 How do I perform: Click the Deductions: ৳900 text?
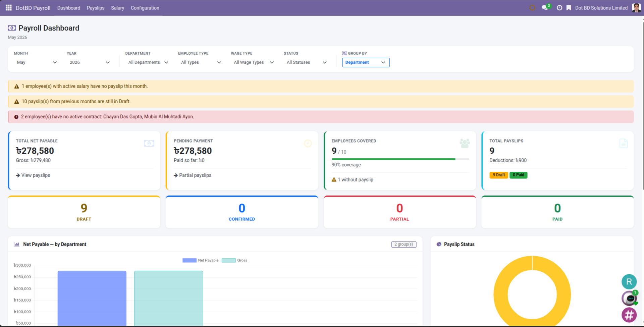[508, 161]
